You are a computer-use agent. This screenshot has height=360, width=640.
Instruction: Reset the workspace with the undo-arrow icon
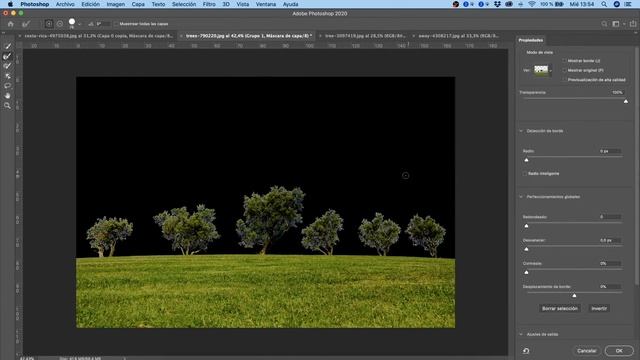point(526,351)
